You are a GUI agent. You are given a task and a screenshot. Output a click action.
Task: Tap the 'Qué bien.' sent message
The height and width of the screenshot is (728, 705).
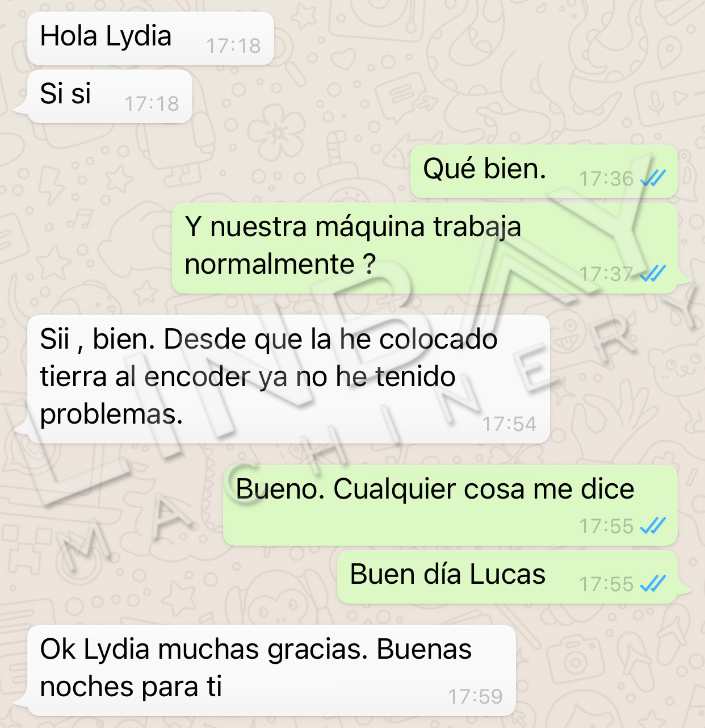click(544, 171)
